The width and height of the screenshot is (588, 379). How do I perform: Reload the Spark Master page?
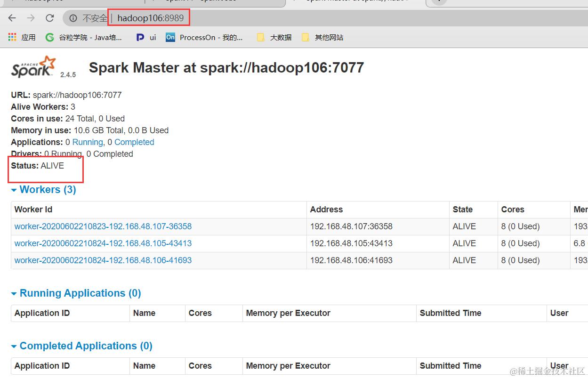[50, 18]
